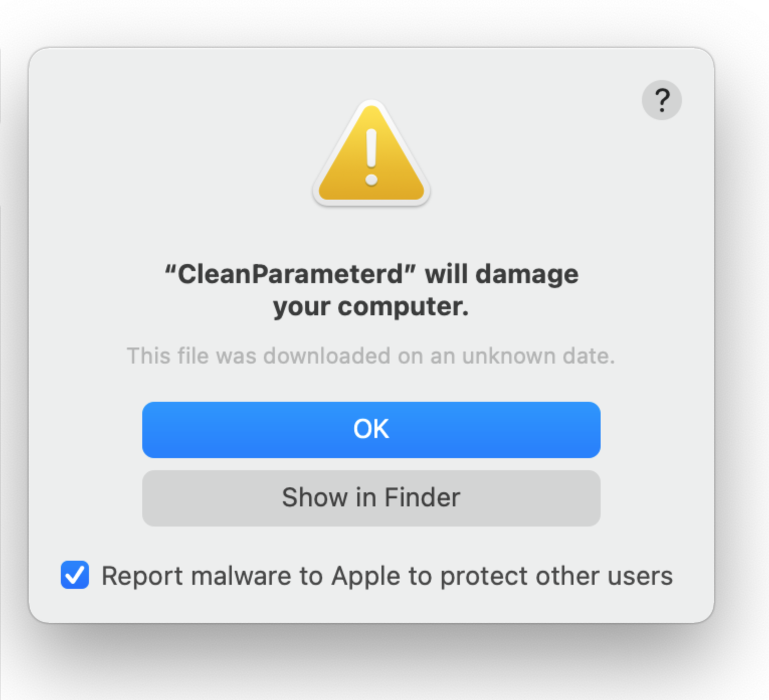Screen dimensions: 769x700
Task: Uncheck Report malware to Apple checkbox
Action: (75, 575)
